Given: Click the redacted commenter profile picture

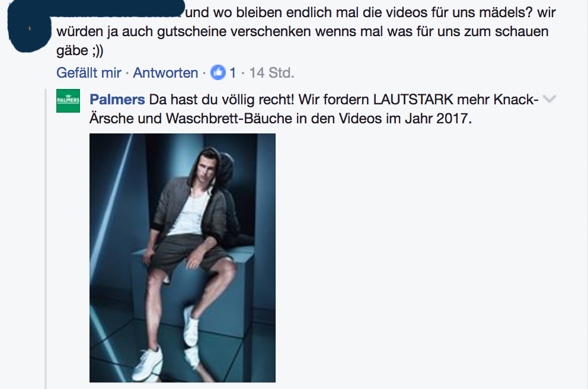Looking at the screenshot, I should (30, 28).
